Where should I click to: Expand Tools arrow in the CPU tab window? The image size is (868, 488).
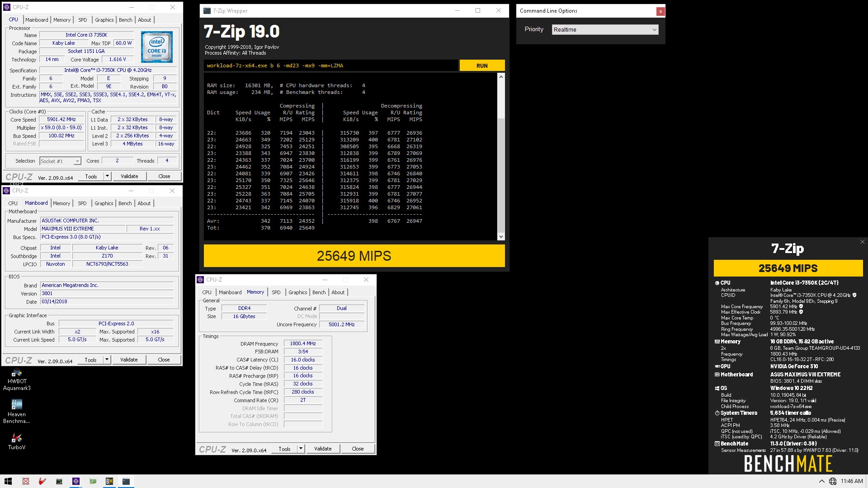(x=107, y=176)
